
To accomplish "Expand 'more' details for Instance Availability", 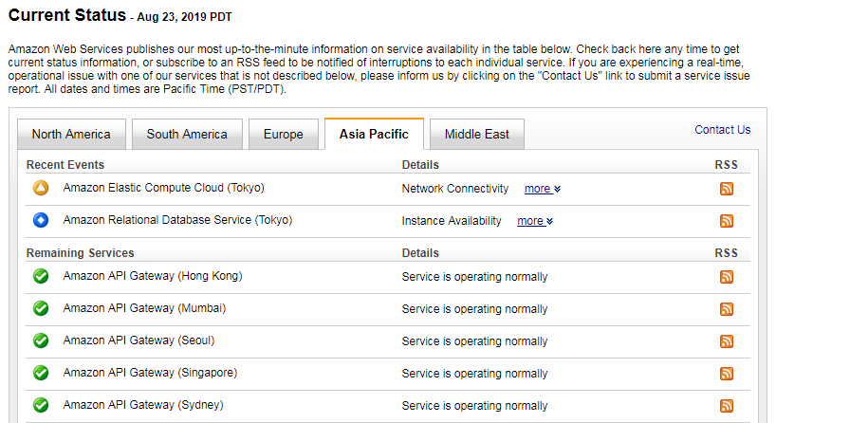I will (x=535, y=221).
